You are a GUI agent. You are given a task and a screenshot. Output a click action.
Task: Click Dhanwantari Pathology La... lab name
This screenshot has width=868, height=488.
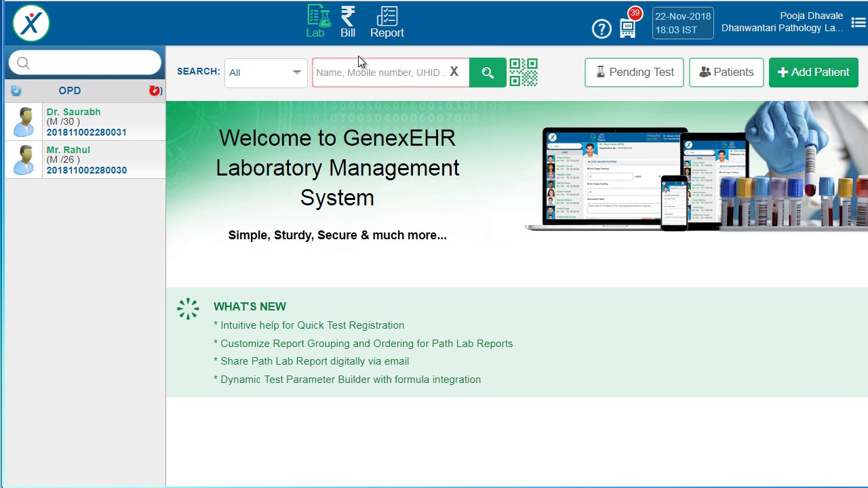click(x=782, y=28)
